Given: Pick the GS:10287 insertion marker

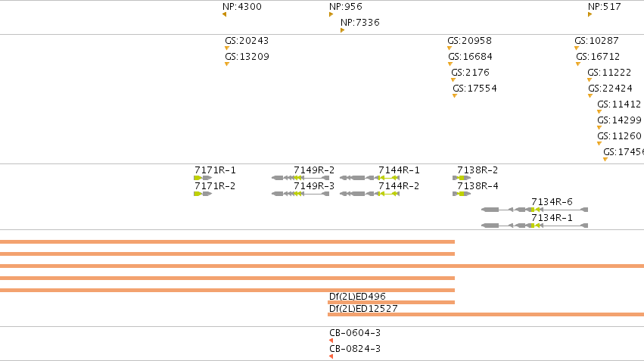Looking at the screenshot, I should click(x=577, y=48).
